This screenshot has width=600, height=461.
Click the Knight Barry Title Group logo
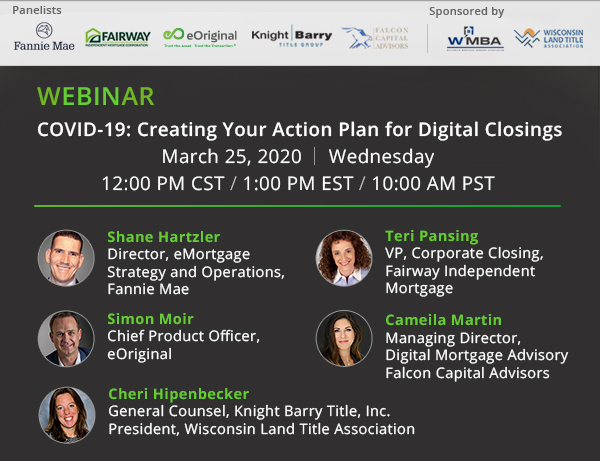[292, 36]
